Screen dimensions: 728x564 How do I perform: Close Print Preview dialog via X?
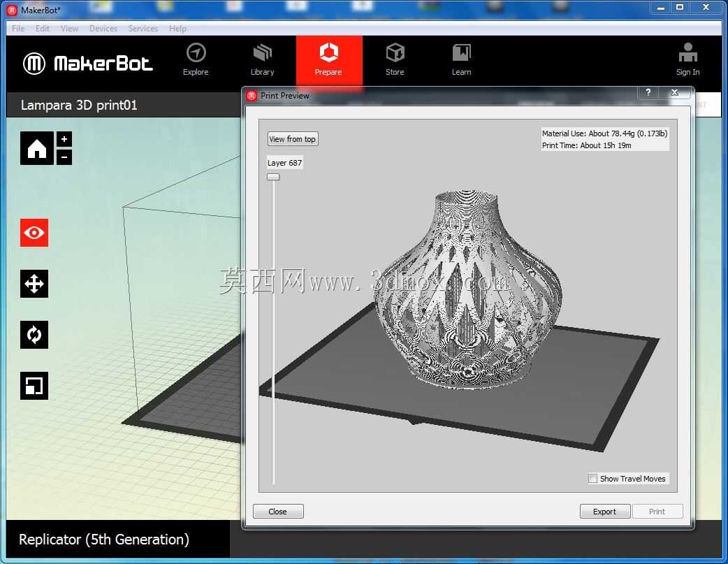(x=675, y=92)
